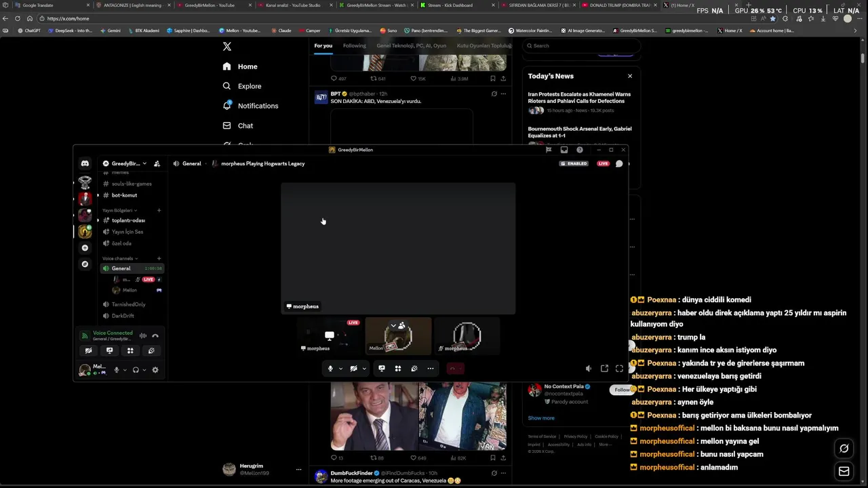
Task: Mute microphone in user panel
Action: click(117, 370)
